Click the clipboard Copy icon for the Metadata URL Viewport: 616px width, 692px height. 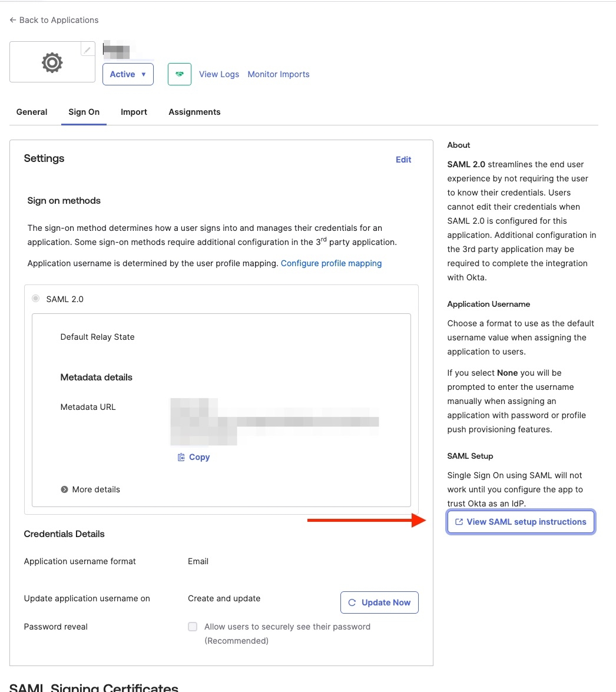pos(181,457)
